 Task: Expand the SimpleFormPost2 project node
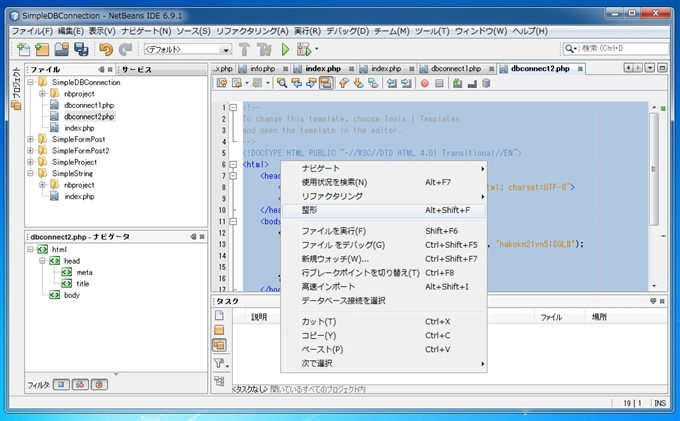(30, 150)
